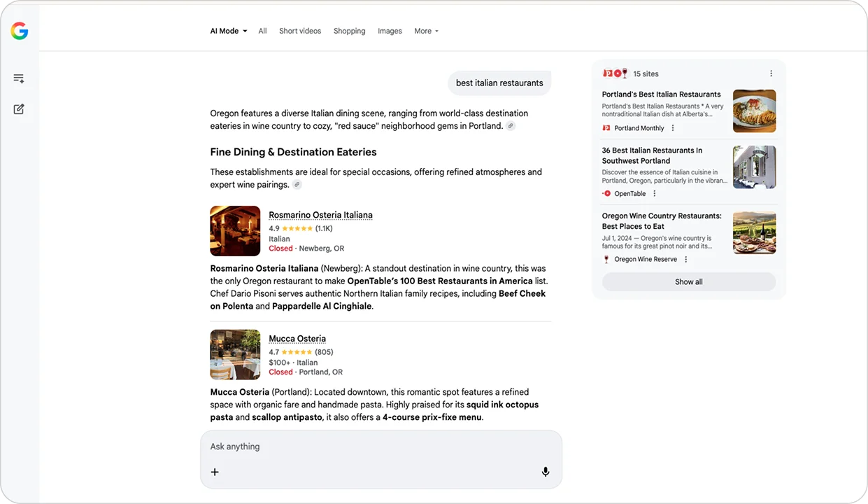Click the Oregon Wine Reserve favicon
Screen dimensions: 868x504
606,259
